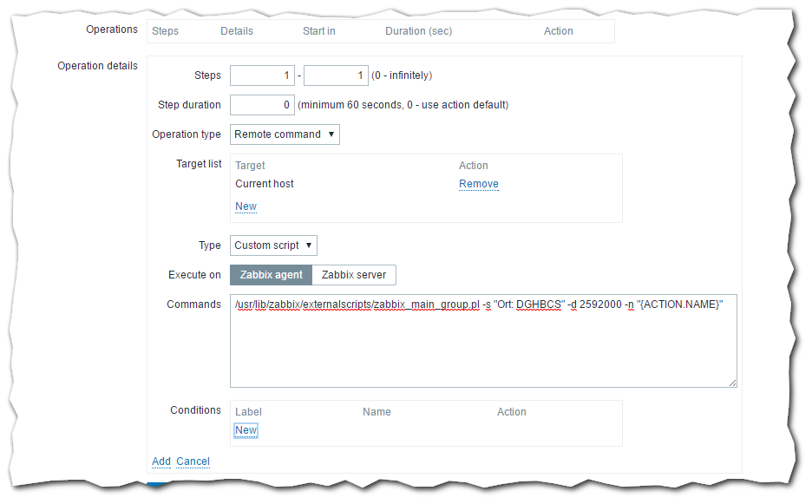Open the Operation type dropdown
The height and width of the screenshot is (504, 812).
point(285,134)
